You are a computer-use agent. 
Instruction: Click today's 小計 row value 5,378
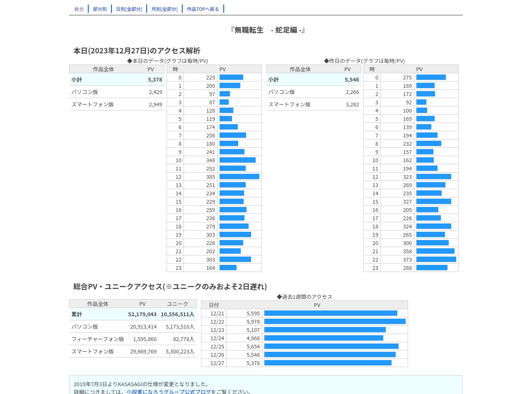pos(155,79)
